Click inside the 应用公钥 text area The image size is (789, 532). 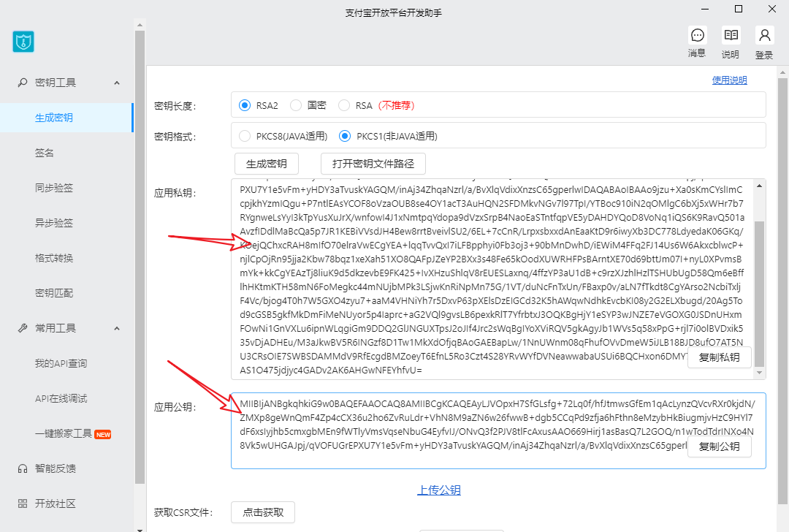tap(498, 431)
